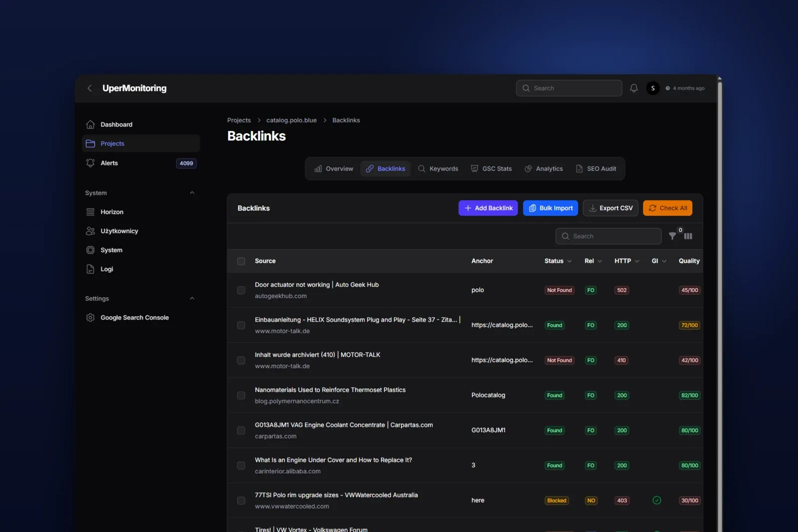Click the 4099 alerts count badge
This screenshot has width=798, height=532.
(186, 164)
